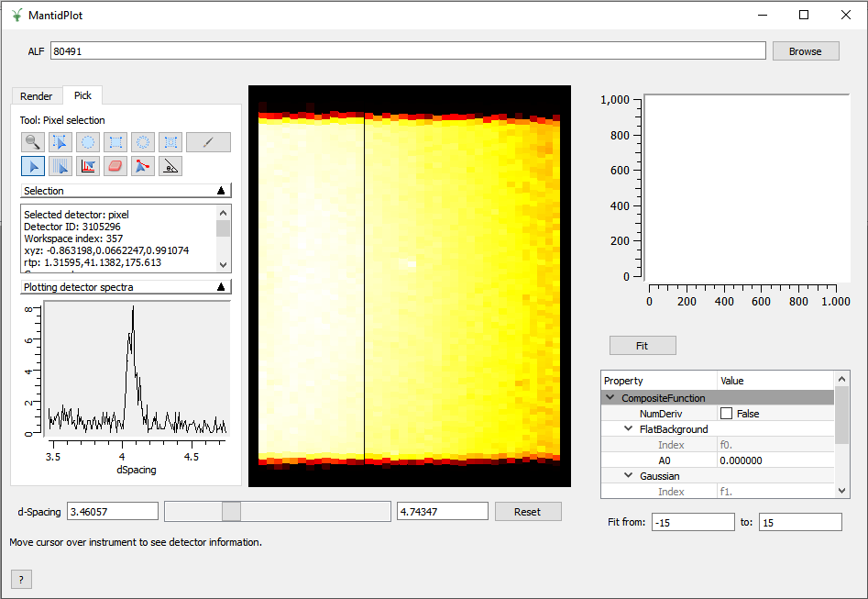Choose the ellipse shape selection tool
Viewport: 868px width, 599px height.
point(87,142)
